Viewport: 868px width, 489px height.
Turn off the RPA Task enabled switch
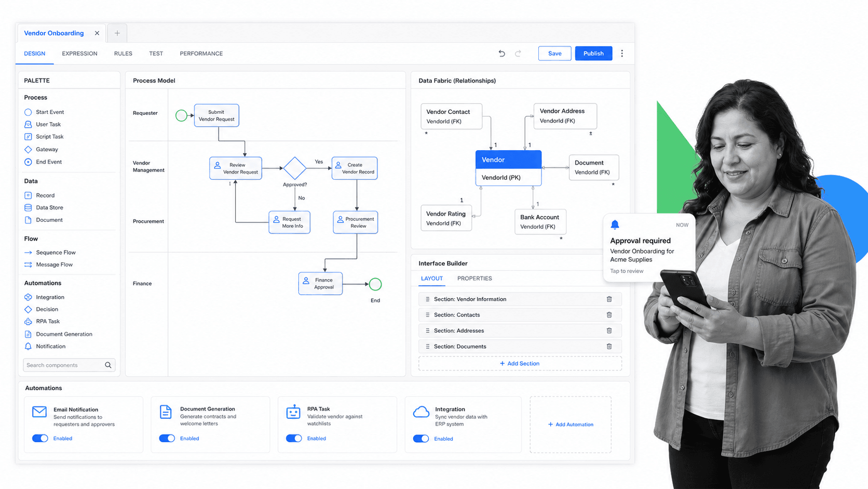tap(294, 439)
